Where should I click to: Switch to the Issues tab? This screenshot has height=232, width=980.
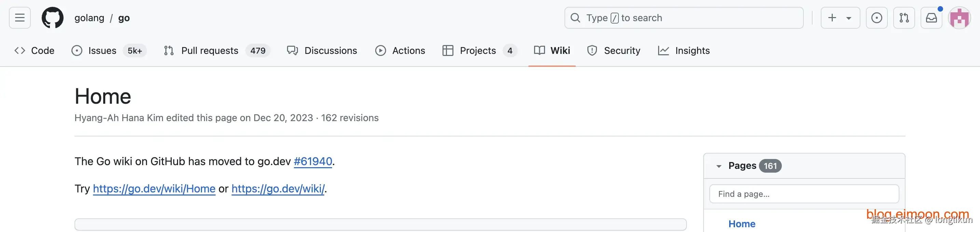click(x=109, y=50)
